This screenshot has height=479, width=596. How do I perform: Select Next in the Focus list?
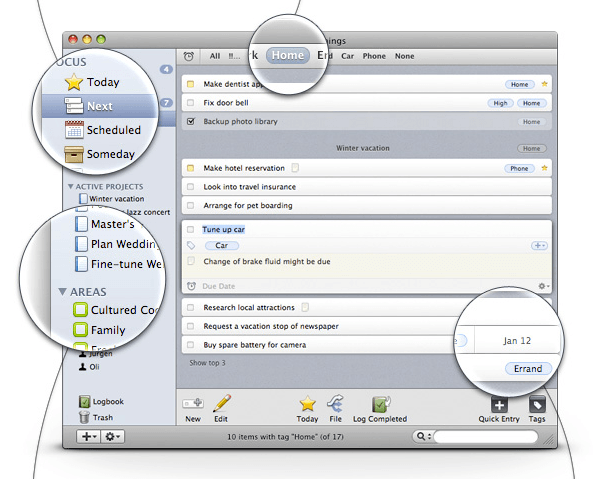(x=99, y=106)
